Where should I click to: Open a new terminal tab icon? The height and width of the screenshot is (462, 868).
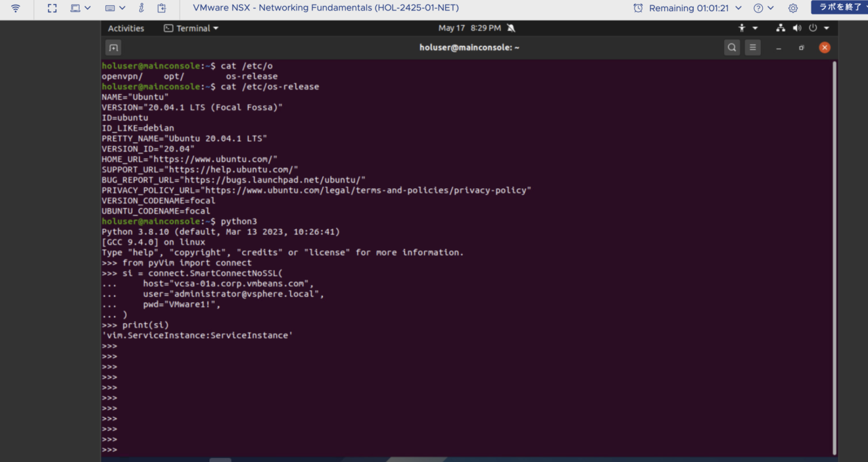(113, 47)
